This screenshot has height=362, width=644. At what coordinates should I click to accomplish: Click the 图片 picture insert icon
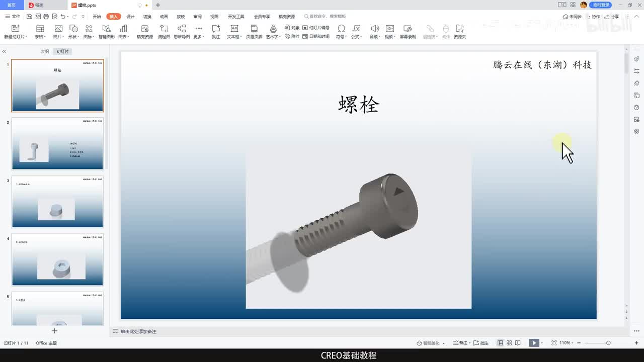click(59, 29)
